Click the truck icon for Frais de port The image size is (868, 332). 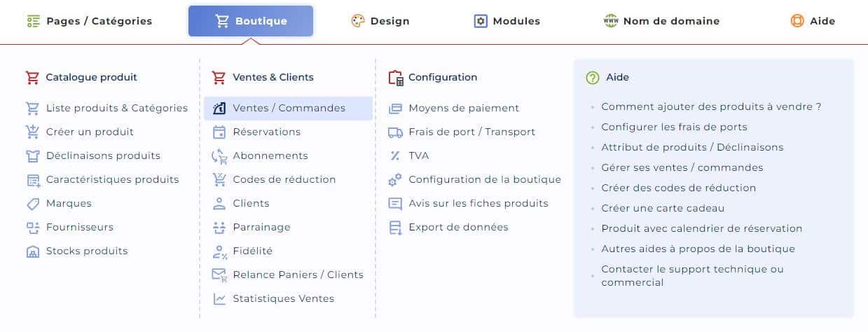tap(395, 132)
